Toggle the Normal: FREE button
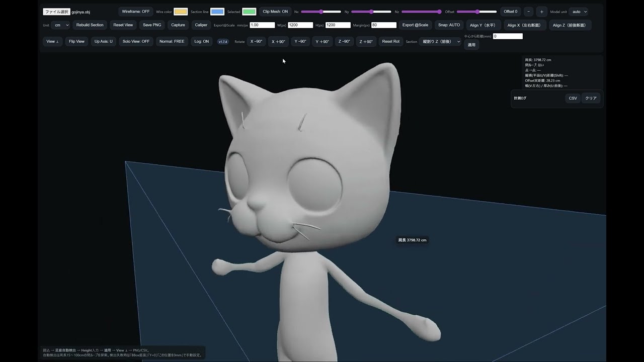The width and height of the screenshot is (644, 362). pos(172,42)
